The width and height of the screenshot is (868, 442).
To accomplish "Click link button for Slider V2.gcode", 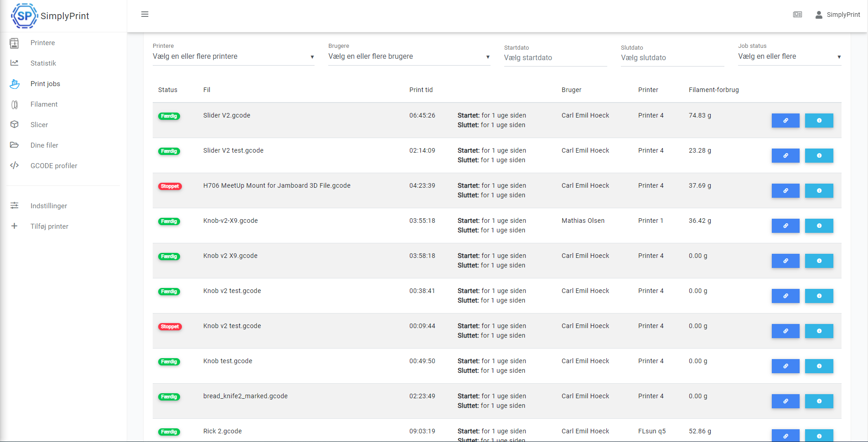I will (785, 121).
